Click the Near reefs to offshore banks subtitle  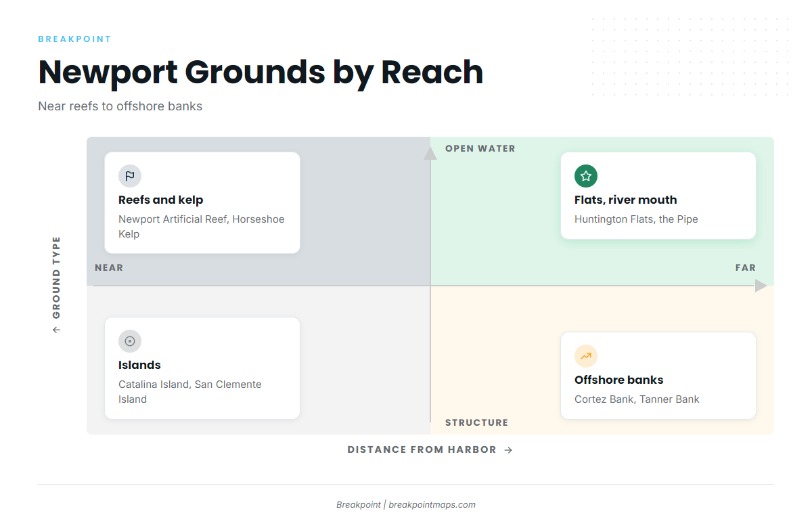(120, 106)
